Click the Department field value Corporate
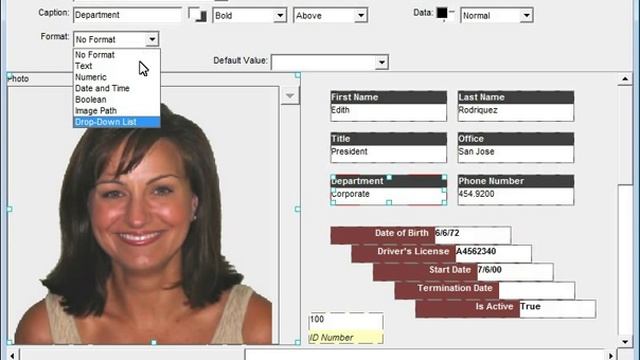This screenshot has height=360, width=640. tap(389, 196)
